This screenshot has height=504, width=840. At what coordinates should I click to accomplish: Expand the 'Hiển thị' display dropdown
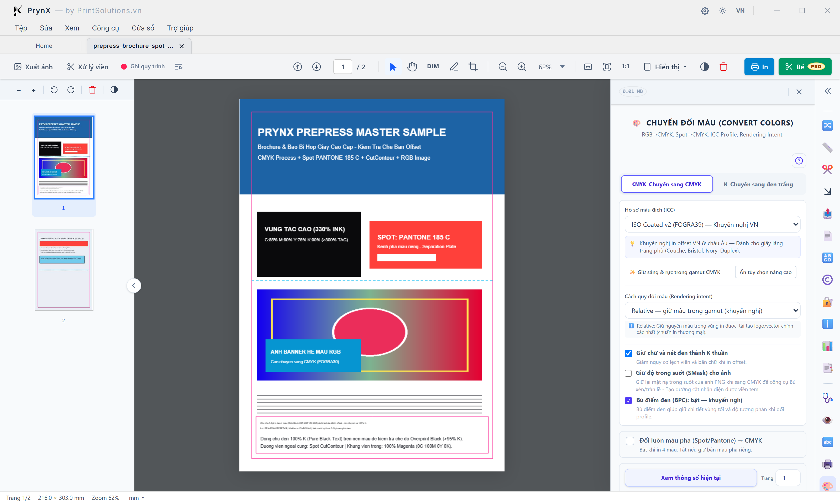click(666, 67)
